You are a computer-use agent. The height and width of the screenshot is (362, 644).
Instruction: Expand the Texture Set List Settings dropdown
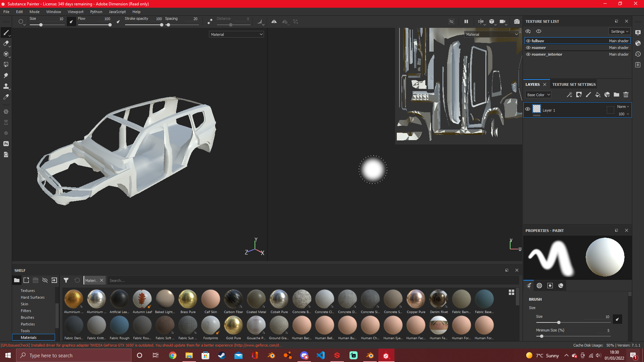[619, 32]
